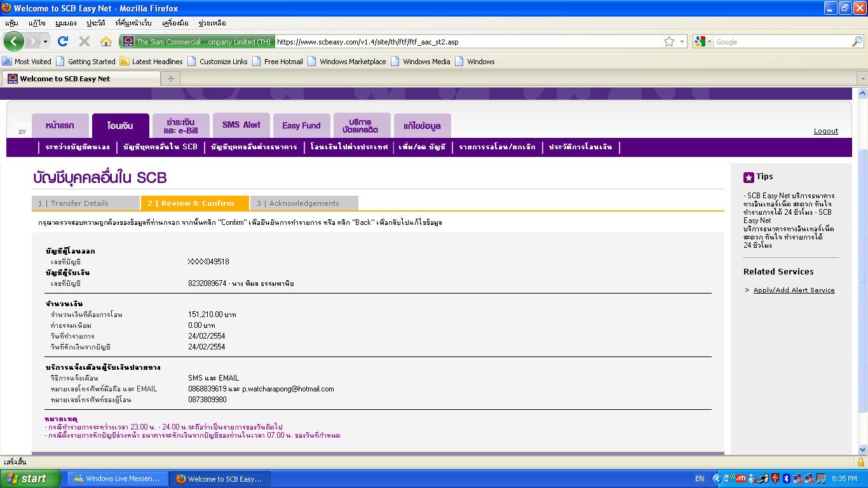Open the เครื่องมือ (Tools) menu
The width and height of the screenshot is (868, 488).
click(175, 23)
